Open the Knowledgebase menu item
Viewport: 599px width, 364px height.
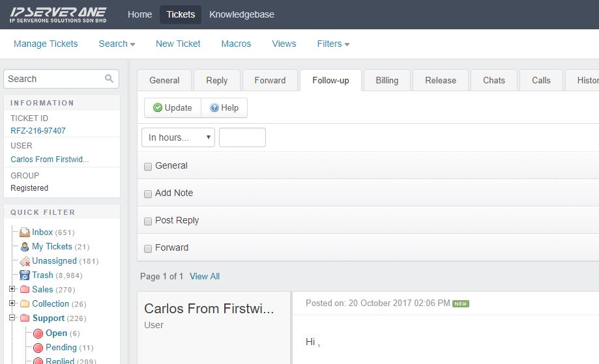coord(241,14)
